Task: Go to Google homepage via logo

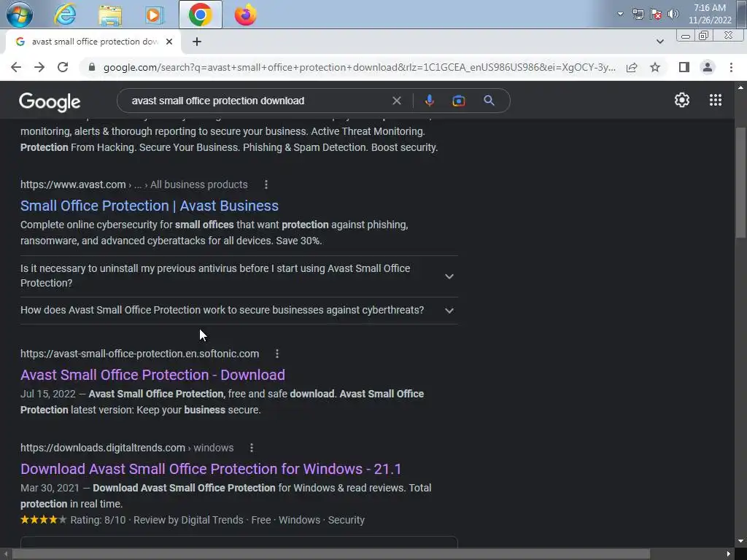Action: pyautogui.click(x=50, y=102)
